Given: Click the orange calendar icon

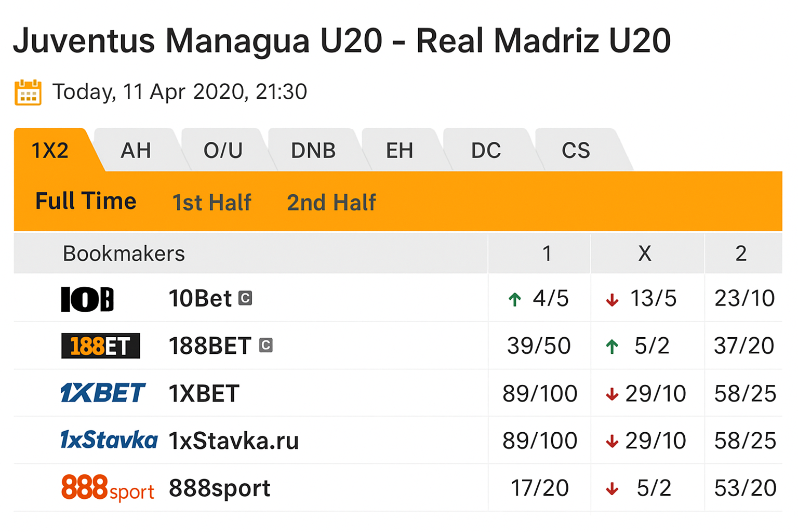Looking at the screenshot, I should (x=28, y=93).
